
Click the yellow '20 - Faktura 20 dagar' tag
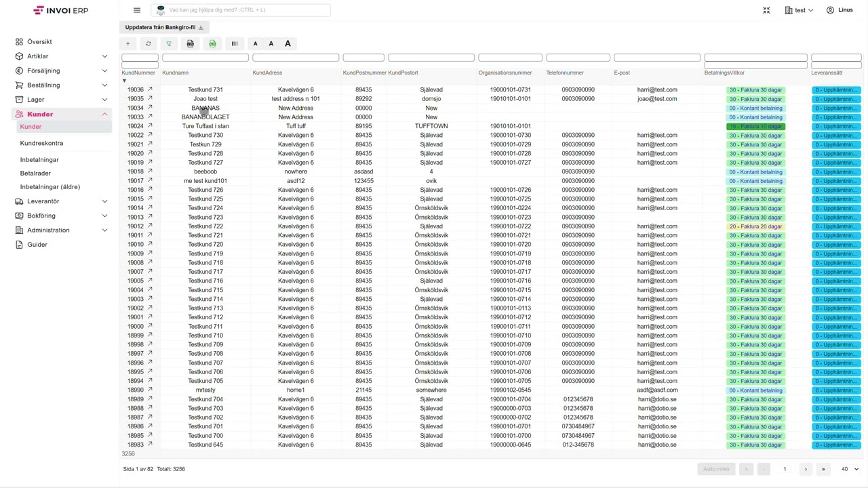coord(755,226)
